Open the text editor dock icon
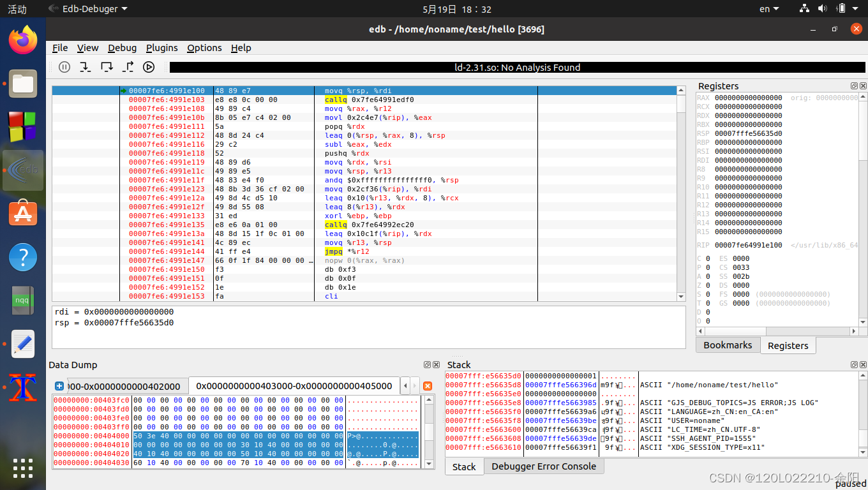The width and height of the screenshot is (868, 490). point(23,344)
